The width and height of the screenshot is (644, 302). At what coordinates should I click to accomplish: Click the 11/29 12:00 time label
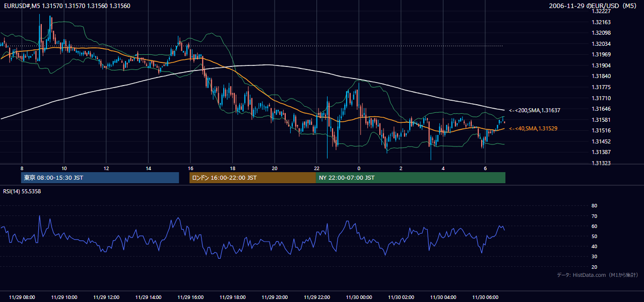point(106,297)
